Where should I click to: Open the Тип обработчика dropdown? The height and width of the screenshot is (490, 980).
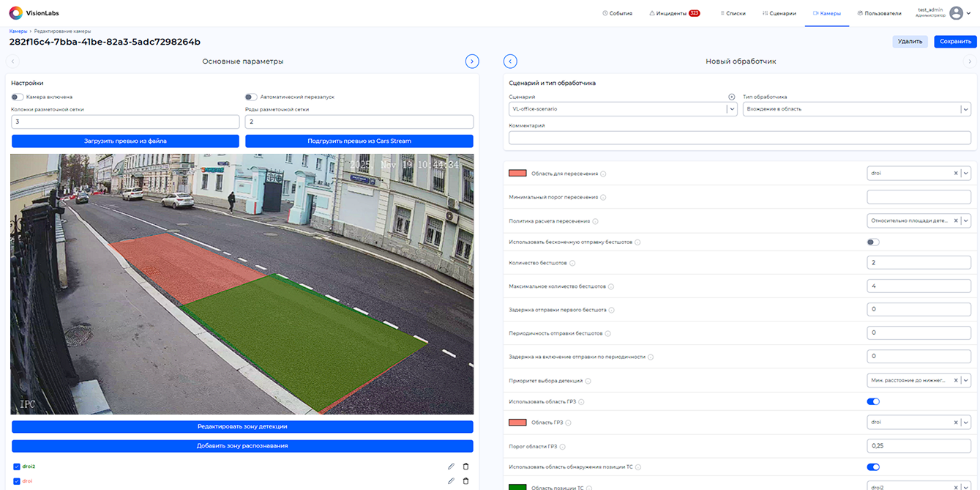(857, 108)
